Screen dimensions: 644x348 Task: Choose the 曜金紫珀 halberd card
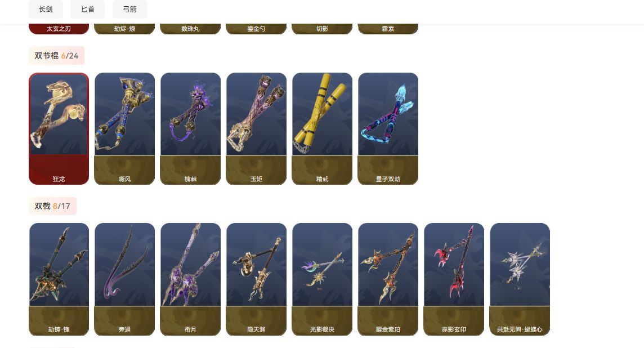point(388,279)
